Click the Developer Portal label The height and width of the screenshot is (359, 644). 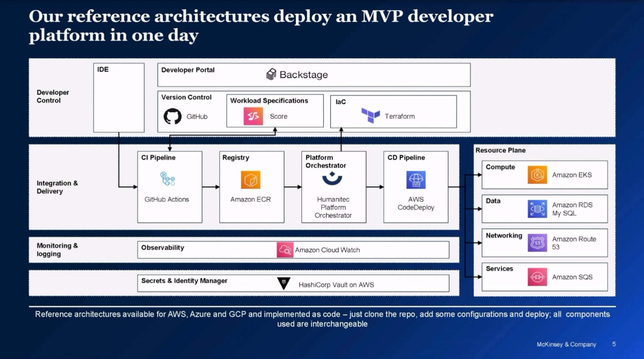click(x=188, y=70)
